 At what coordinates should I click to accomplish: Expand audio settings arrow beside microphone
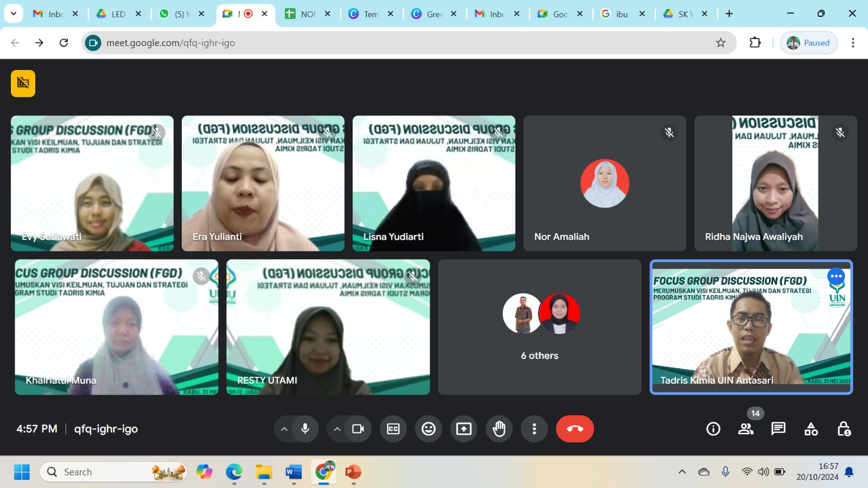[284, 429]
